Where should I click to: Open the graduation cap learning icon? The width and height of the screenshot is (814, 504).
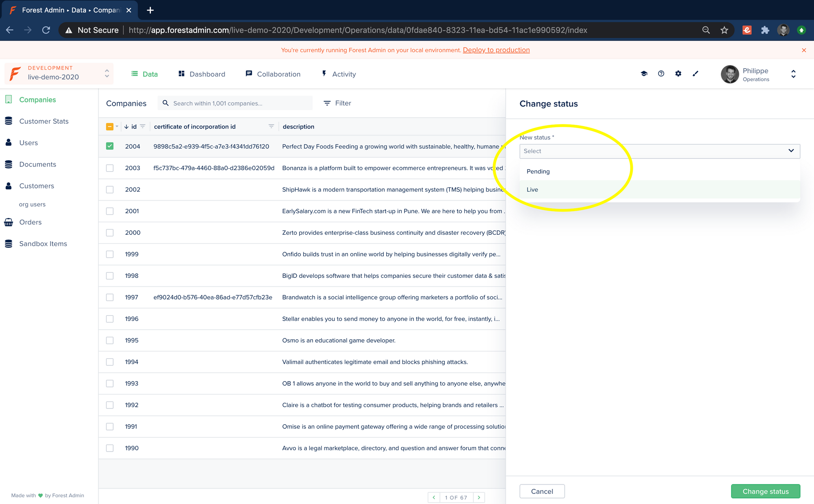pyautogui.click(x=644, y=74)
